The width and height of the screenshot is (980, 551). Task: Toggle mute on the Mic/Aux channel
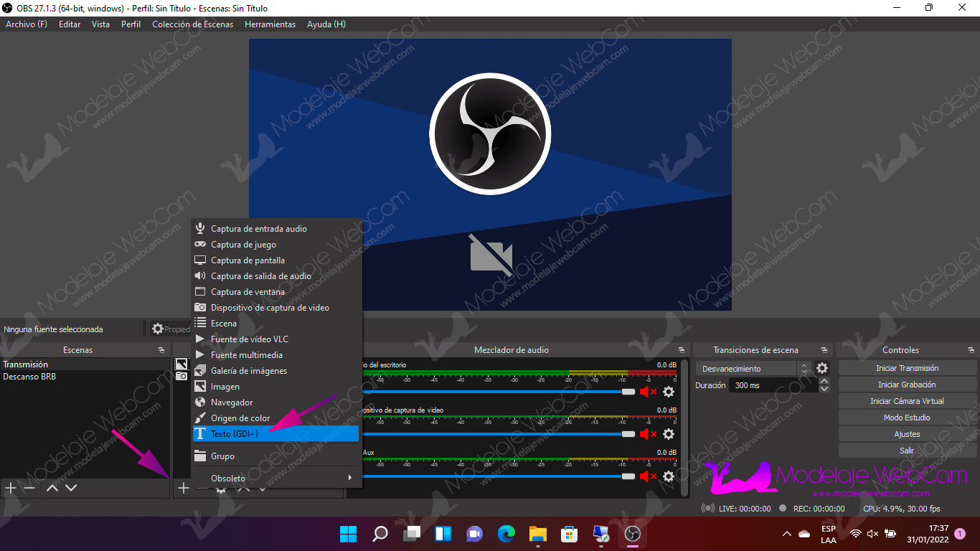click(648, 476)
